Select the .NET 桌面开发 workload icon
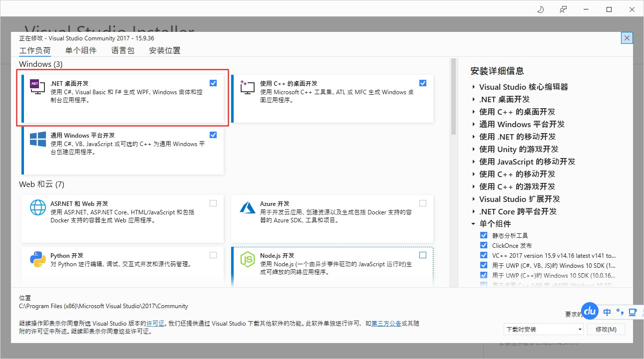This screenshot has width=644, height=359. pos(37,87)
